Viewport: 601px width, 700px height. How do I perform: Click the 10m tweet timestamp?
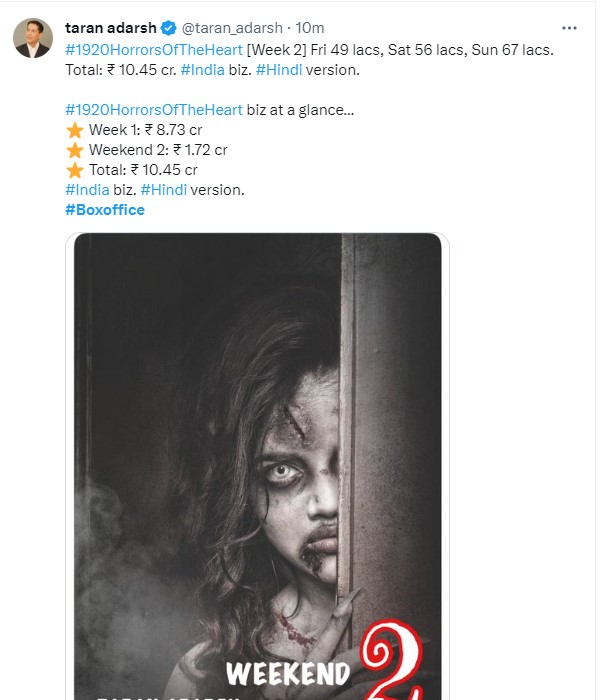point(310,28)
